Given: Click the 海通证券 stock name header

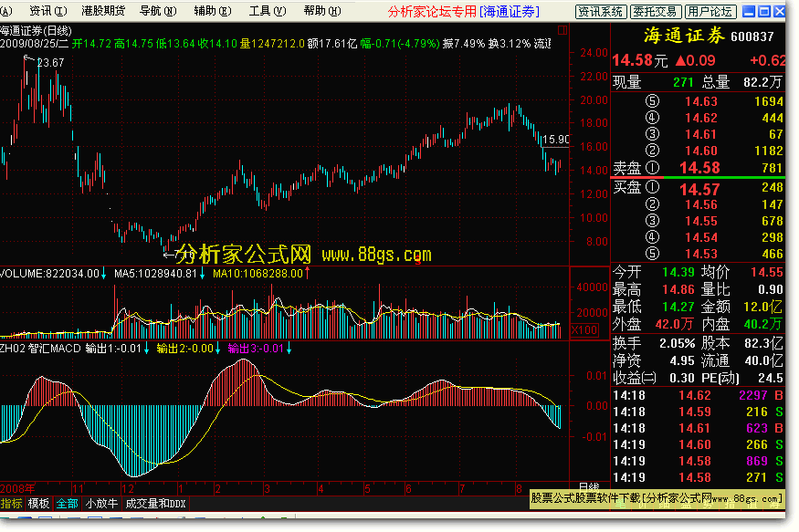Looking at the screenshot, I should 684,36.
